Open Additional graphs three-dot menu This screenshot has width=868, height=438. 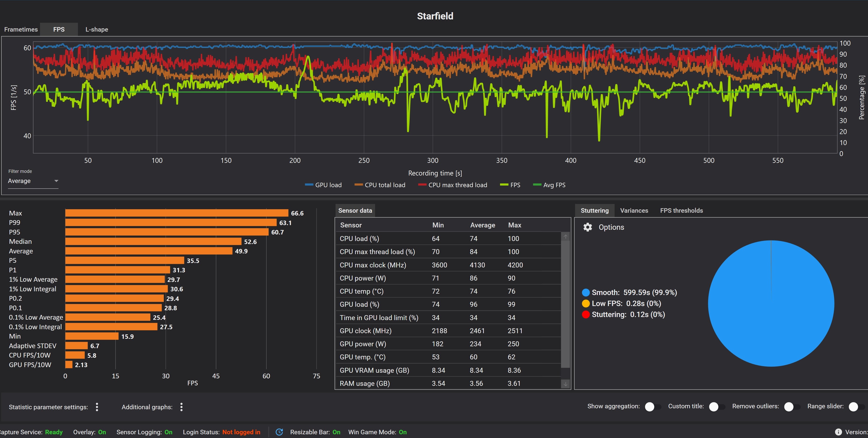coord(181,407)
